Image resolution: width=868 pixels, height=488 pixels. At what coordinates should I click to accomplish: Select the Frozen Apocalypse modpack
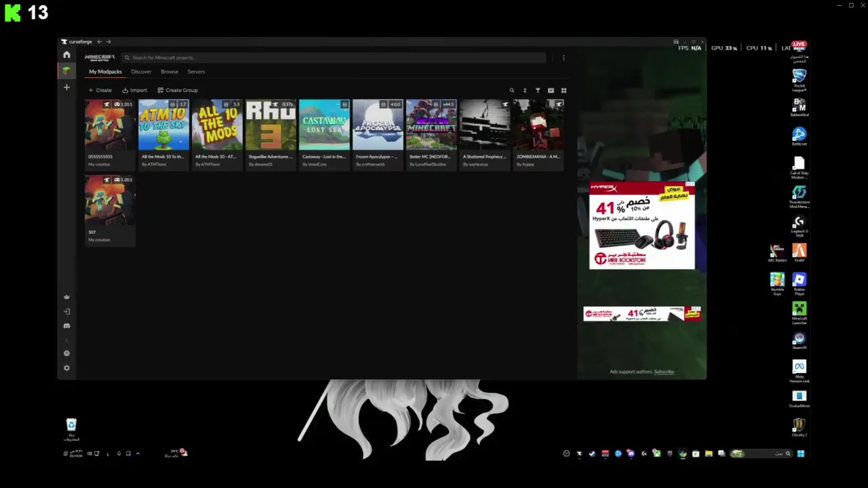[378, 125]
